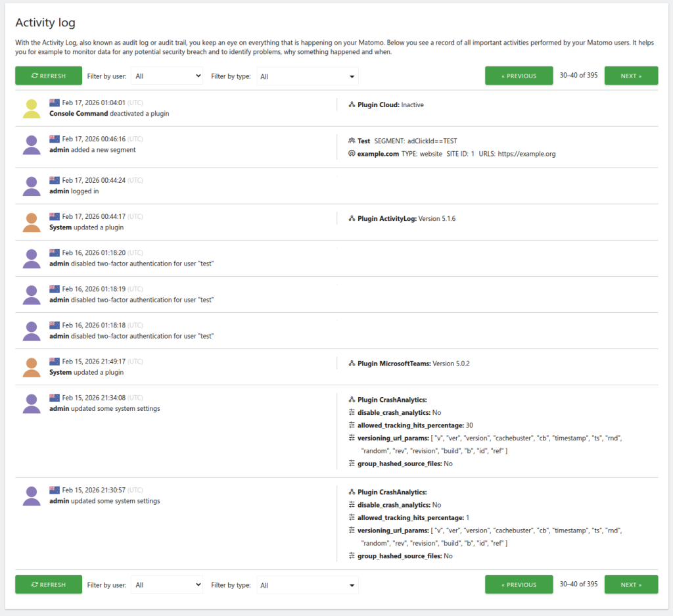Click the top Previous button
Image resolution: width=673 pixels, height=616 pixels.
(x=519, y=76)
